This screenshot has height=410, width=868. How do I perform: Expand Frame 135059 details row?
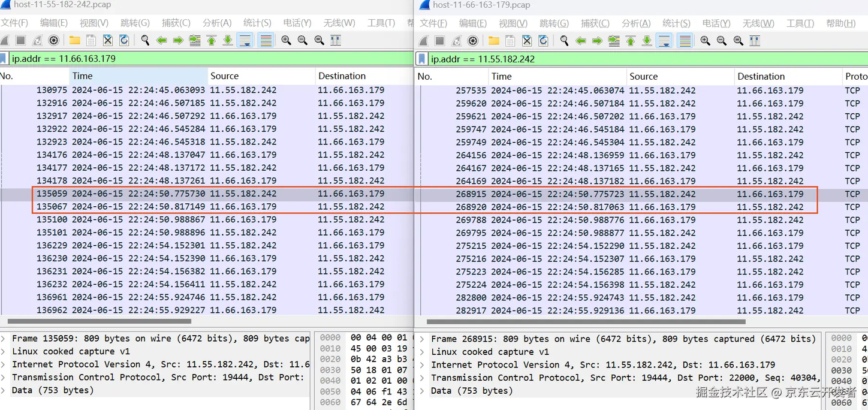[4, 339]
